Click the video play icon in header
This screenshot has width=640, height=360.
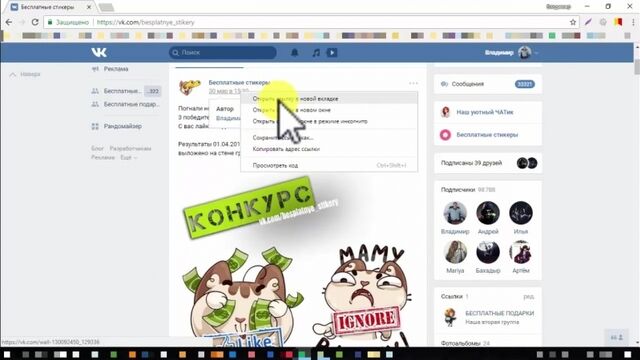tap(332, 52)
